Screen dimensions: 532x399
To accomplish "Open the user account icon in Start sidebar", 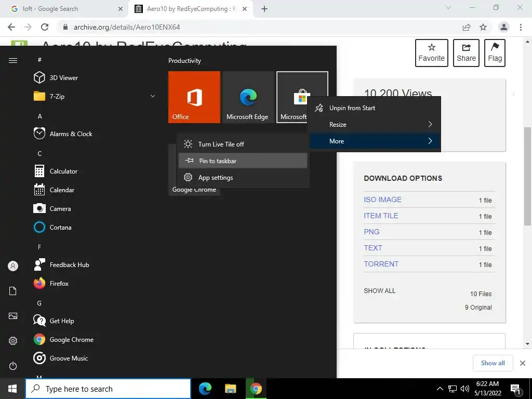I will coord(13,266).
